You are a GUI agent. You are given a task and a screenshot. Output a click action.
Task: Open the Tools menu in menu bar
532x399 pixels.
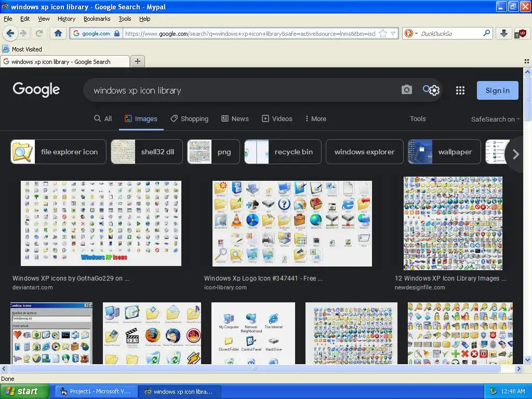click(125, 19)
